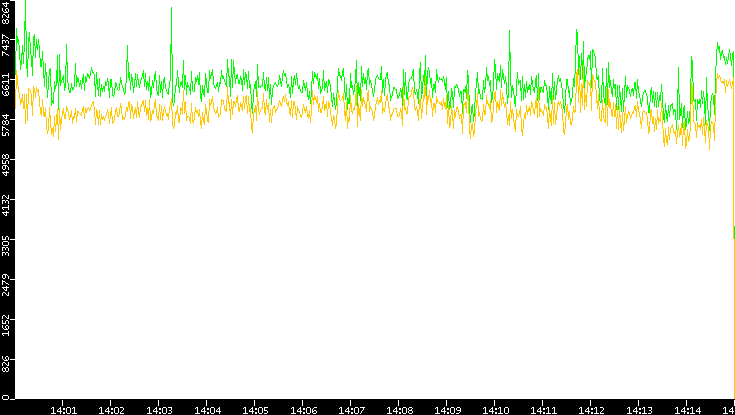Screen dimensions: 735x415
Task: Click the 14:10 time axis label
Action: point(495,410)
